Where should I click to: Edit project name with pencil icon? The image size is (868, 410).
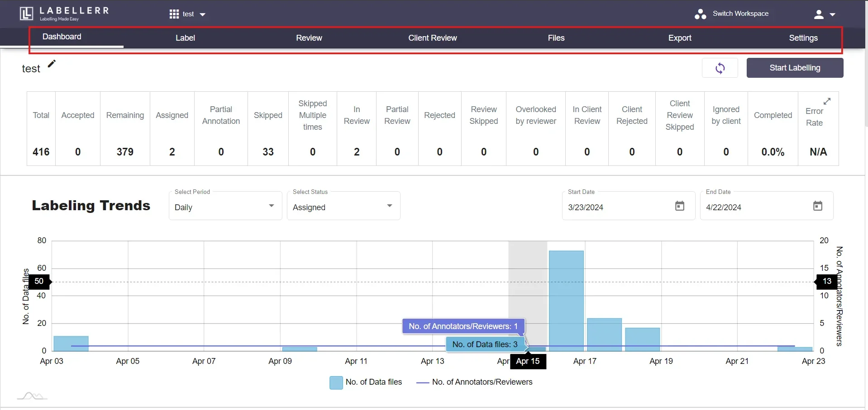(x=52, y=64)
